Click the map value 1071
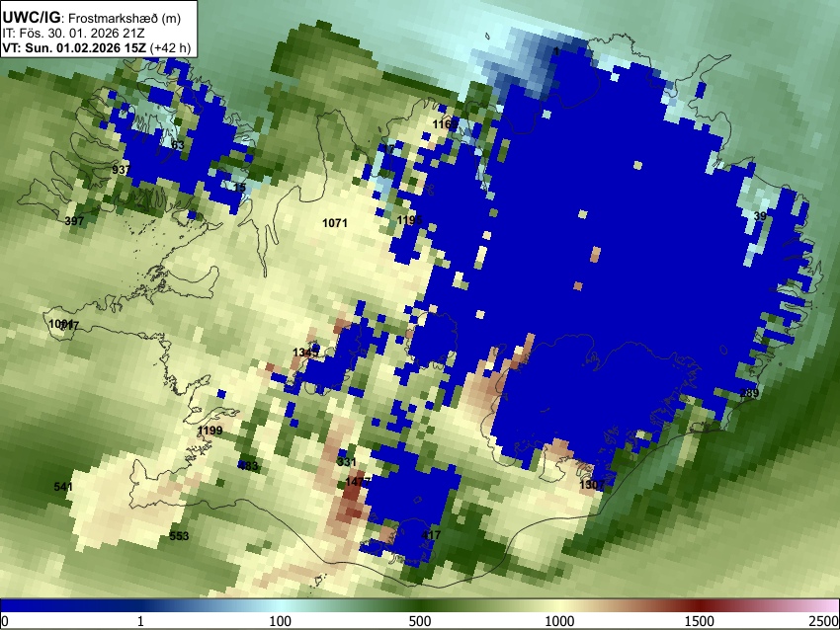 point(335,223)
